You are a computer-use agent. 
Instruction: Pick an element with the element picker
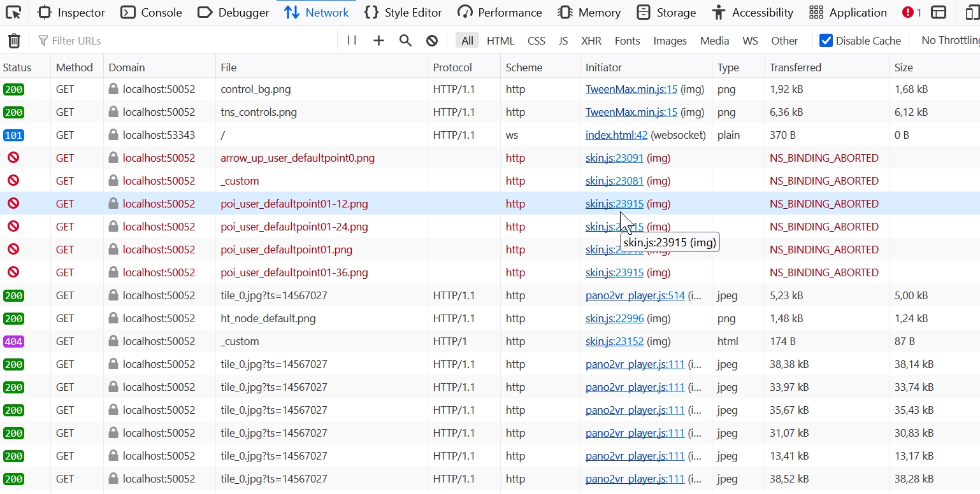pyautogui.click(x=13, y=12)
